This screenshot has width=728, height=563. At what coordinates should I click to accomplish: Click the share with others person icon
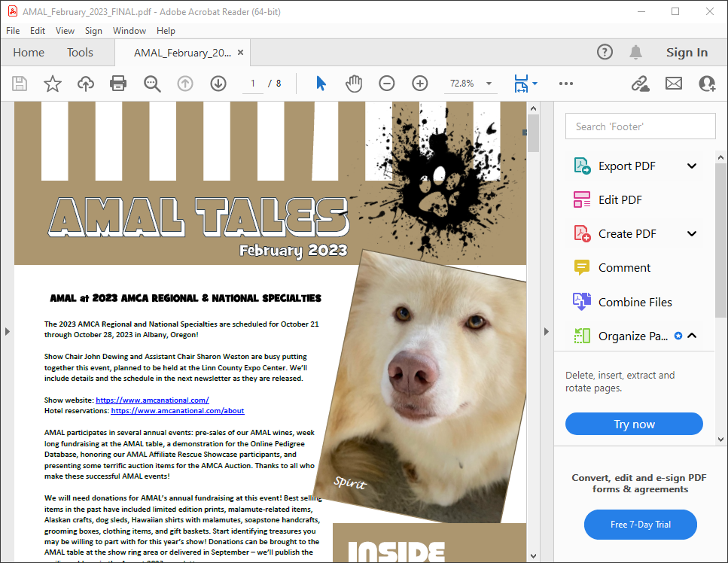point(707,84)
